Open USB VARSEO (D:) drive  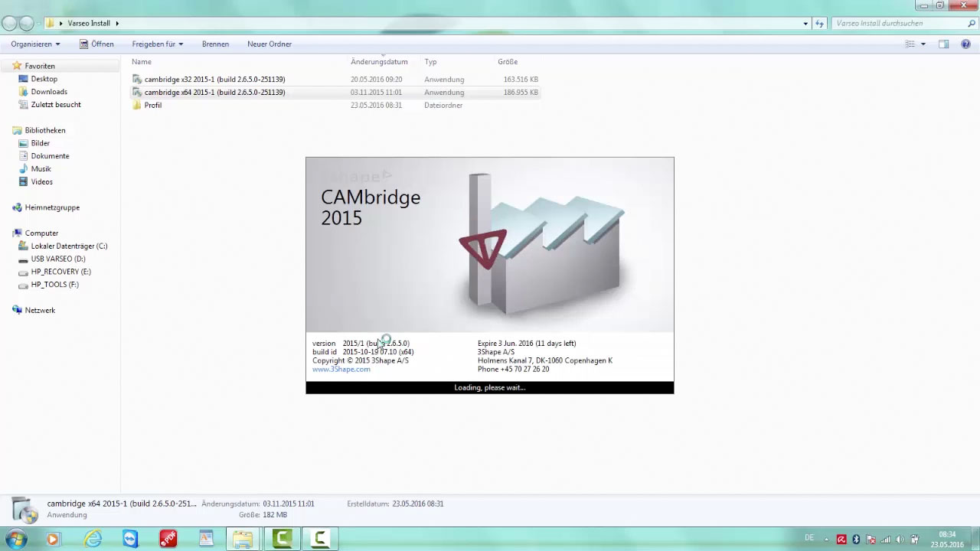[x=58, y=259]
